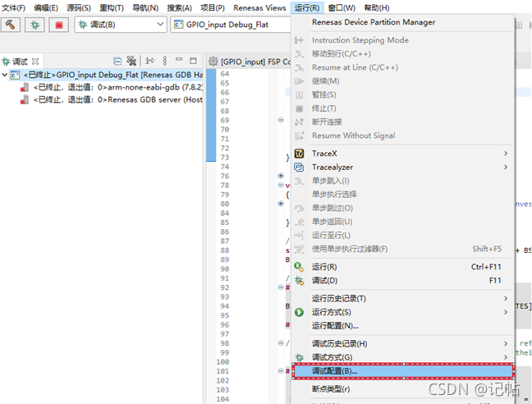
Task: Open the 调试(B) launch mode dropdown
Action: (121, 25)
